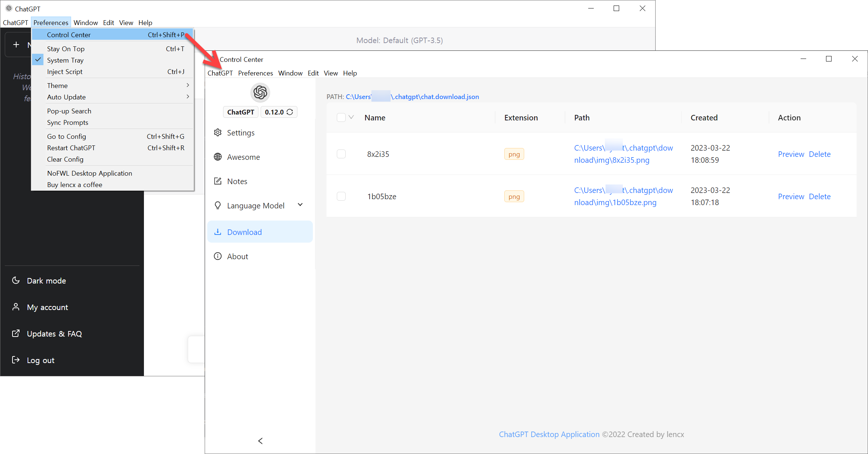Click the Log out icon
Screen dimensions: 868x454
click(16, 360)
